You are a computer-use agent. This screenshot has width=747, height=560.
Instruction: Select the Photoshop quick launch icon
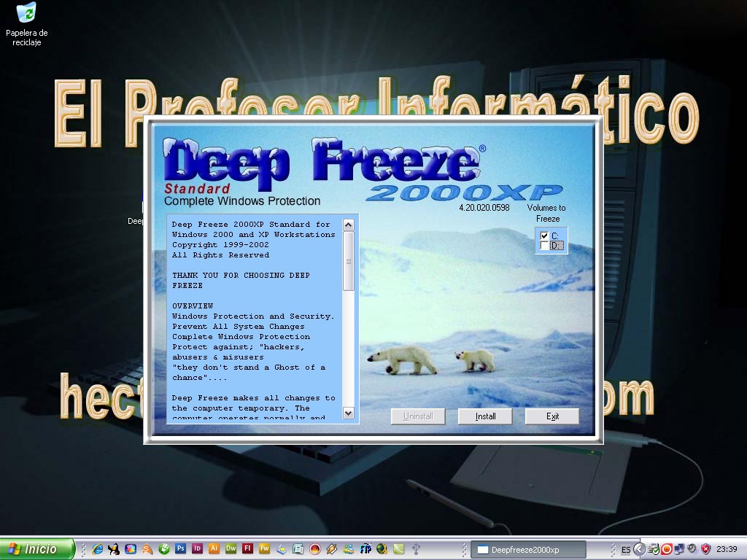[181, 549]
